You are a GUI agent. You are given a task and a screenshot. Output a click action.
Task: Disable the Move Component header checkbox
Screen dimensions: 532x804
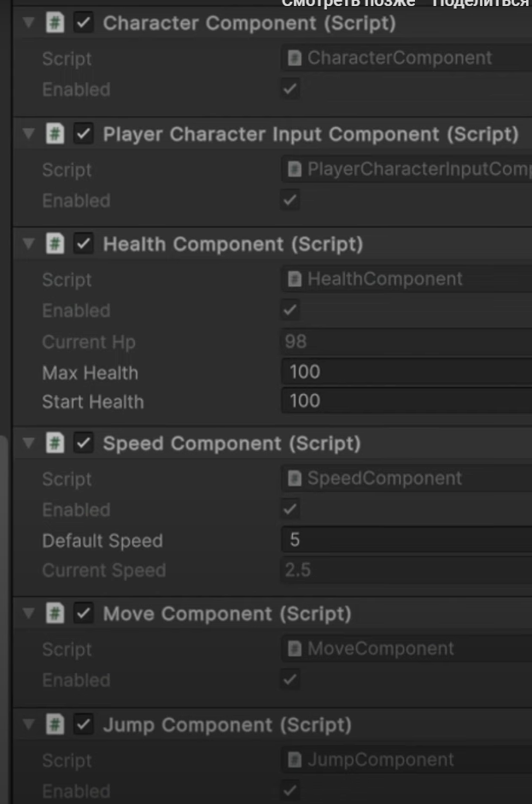point(84,613)
